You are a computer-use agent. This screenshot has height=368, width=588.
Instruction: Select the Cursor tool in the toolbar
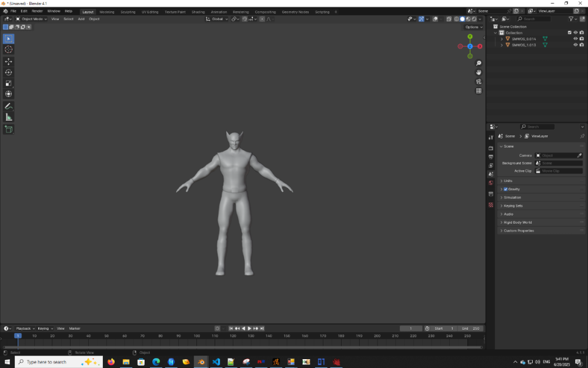click(x=8, y=49)
